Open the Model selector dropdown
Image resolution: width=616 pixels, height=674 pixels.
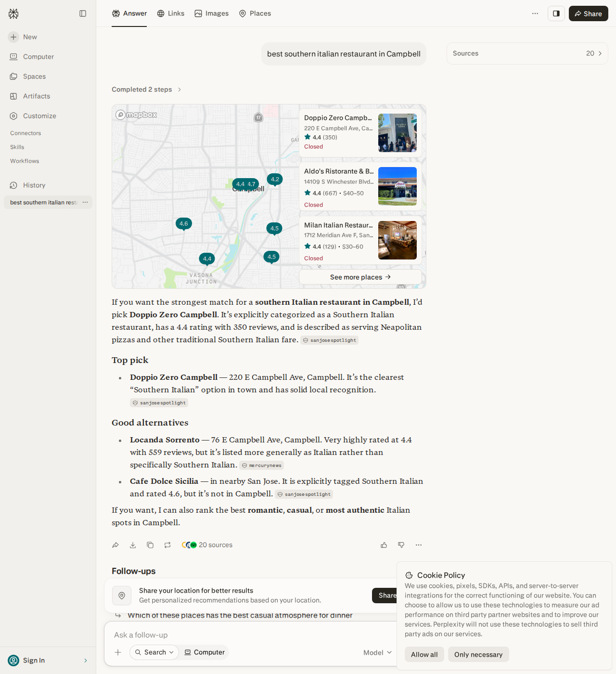[x=378, y=652]
